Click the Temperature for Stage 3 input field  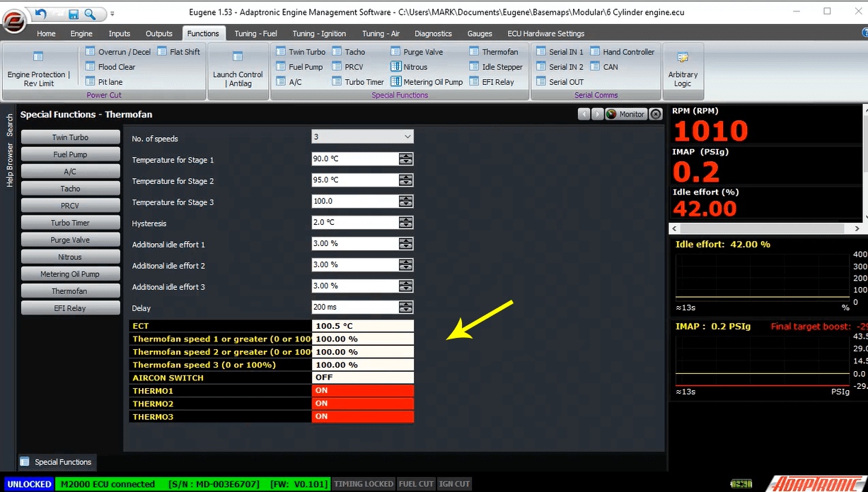point(355,201)
